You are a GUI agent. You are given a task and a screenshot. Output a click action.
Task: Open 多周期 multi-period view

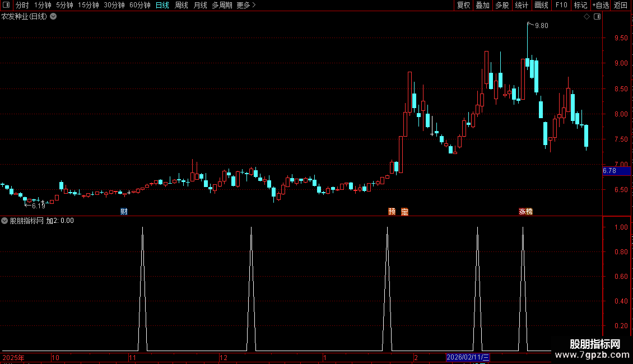(x=222, y=5)
